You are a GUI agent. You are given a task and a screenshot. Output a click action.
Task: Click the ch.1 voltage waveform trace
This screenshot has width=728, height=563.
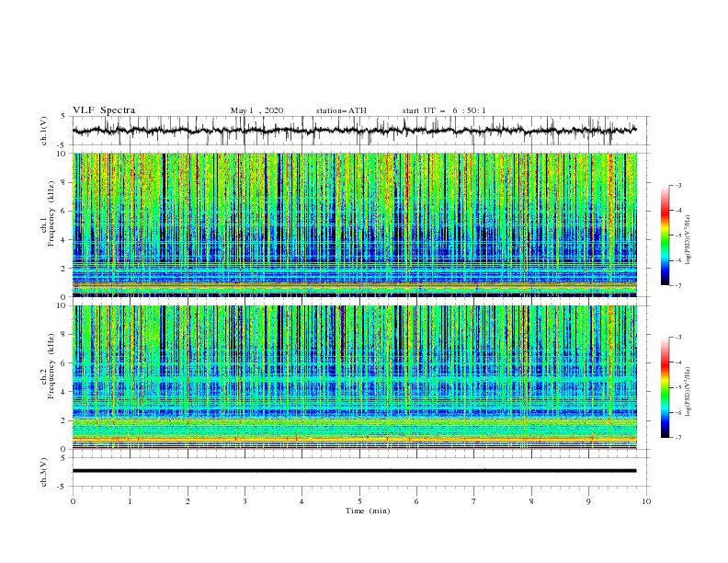354,131
